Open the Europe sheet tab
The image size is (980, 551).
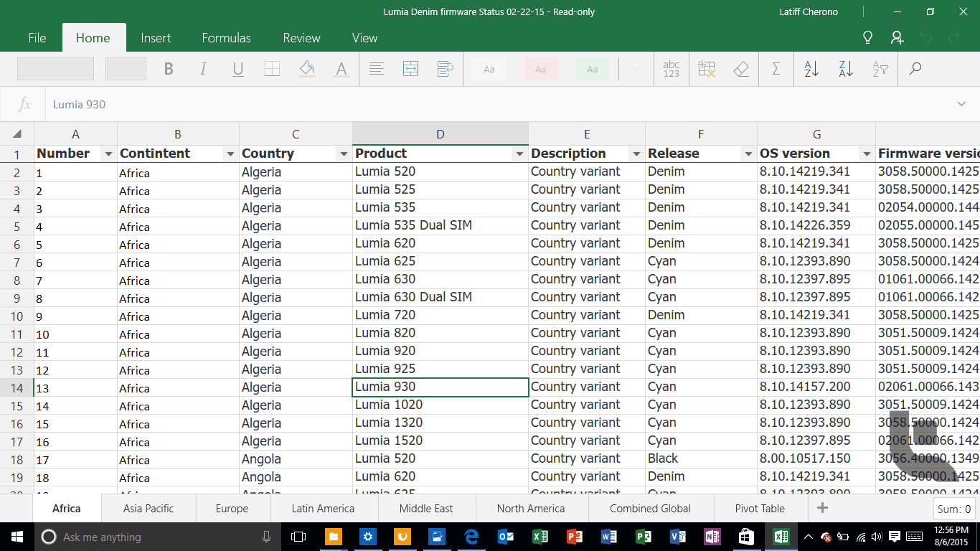232,508
